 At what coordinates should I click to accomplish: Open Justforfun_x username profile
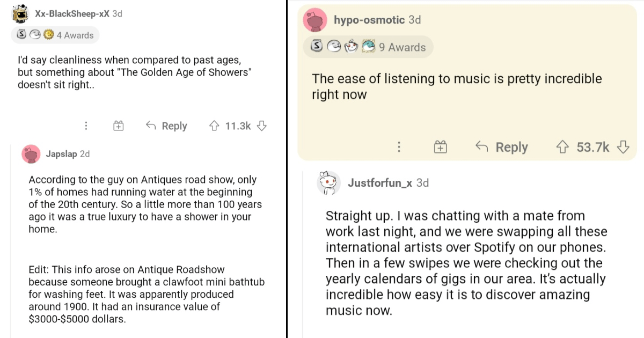tap(379, 183)
